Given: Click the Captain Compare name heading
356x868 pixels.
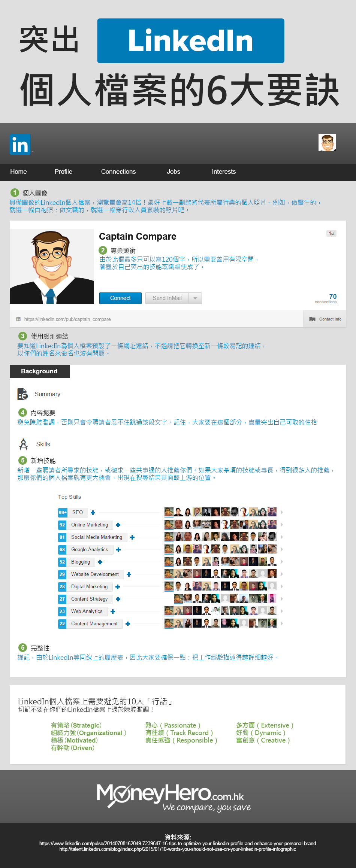Looking at the screenshot, I should [138, 236].
